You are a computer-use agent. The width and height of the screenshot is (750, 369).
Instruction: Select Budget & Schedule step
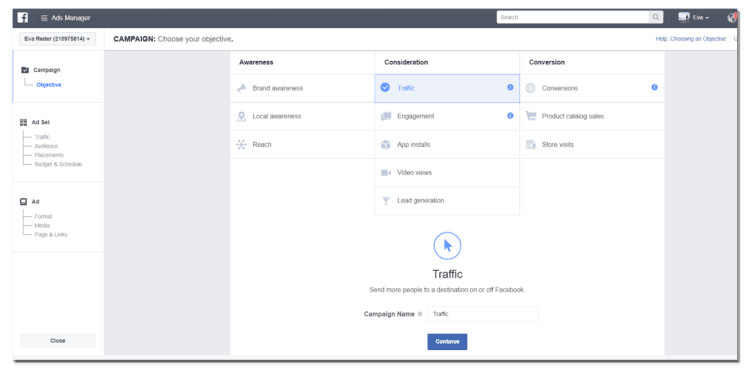(x=58, y=164)
